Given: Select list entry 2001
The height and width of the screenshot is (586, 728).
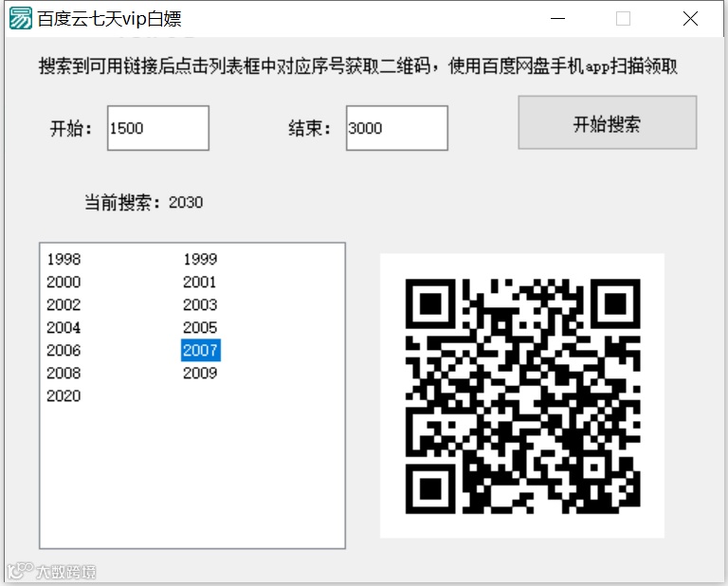Looking at the screenshot, I should (x=200, y=282).
